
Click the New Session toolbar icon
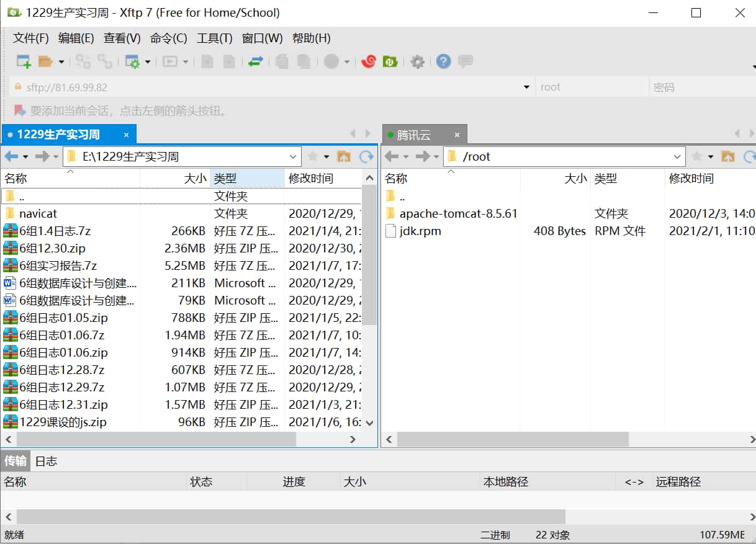coord(24,61)
